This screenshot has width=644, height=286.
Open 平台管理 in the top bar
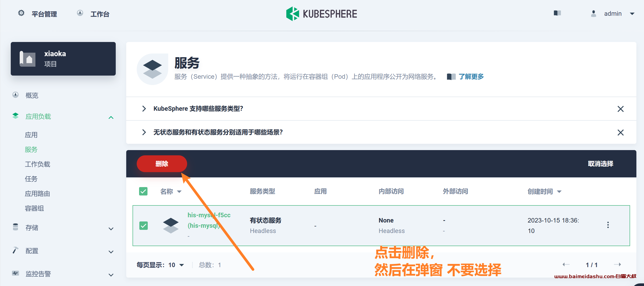tap(44, 14)
